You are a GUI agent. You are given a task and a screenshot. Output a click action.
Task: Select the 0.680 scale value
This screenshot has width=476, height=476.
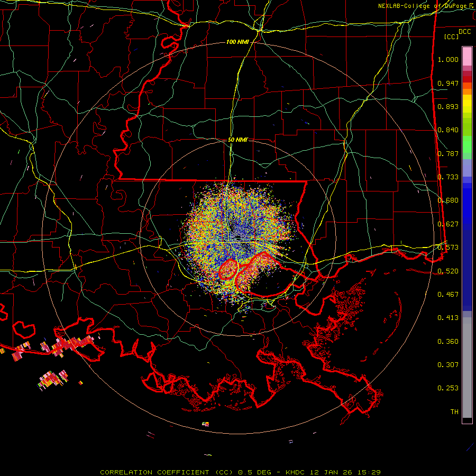(448, 200)
